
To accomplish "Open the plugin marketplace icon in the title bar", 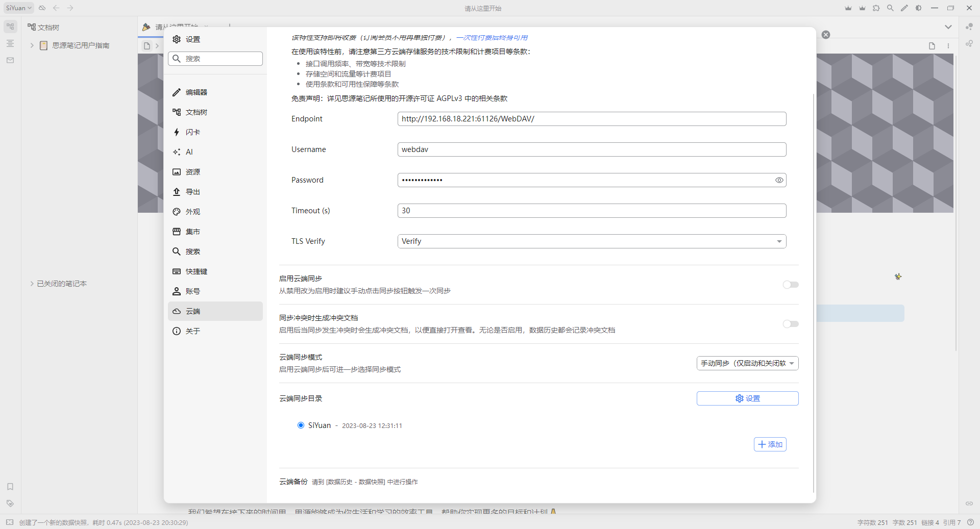I will [x=876, y=8].
